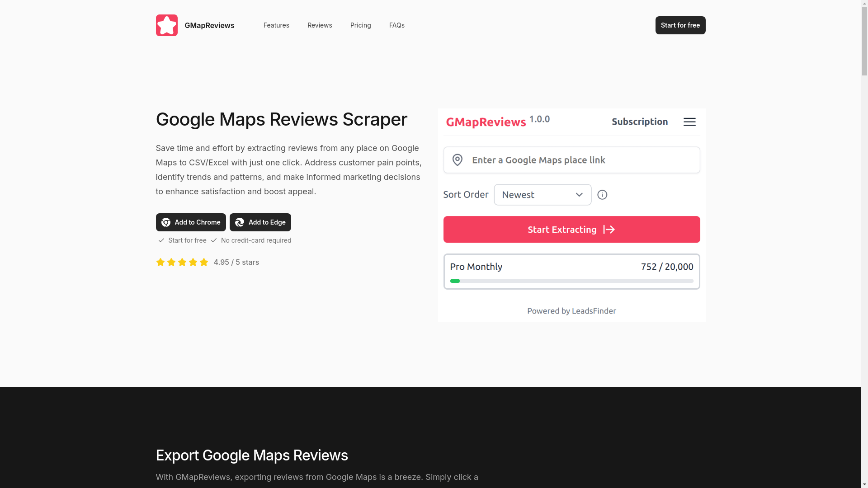Click the location pin icon in the link field
This screenshot has width=868, height=488.
pos(457,160)
